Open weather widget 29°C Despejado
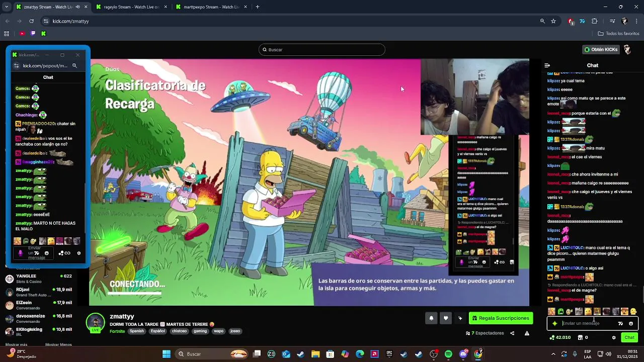This screenshot has height=362, width=644. pos(21,354)
